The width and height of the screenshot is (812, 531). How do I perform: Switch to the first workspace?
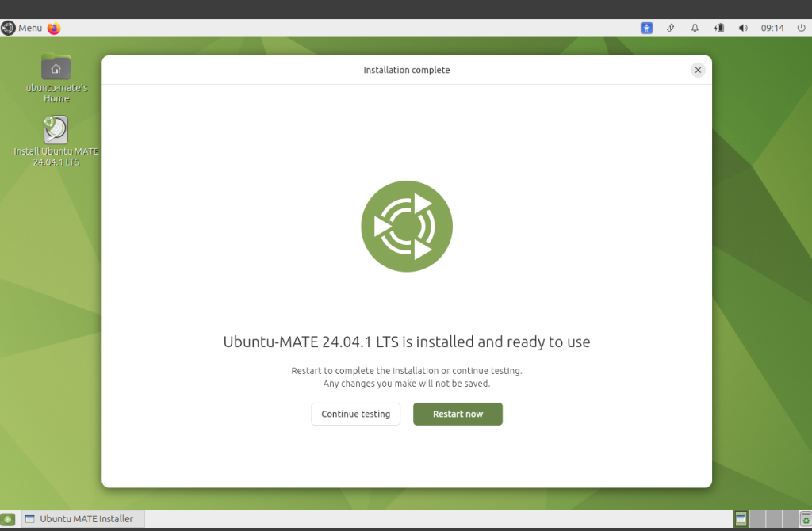point(741,519)
